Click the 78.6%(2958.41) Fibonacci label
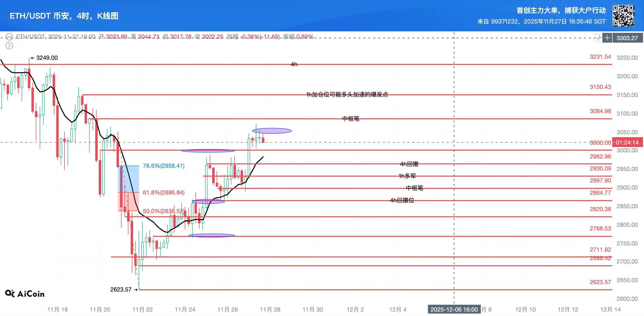This screenshot has height=316, width=644. pos(163,166)
